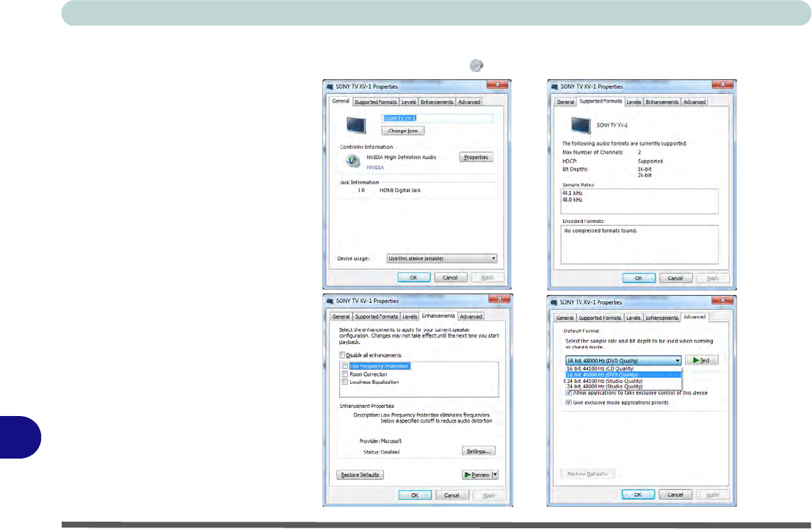This screenshot has width=812, height=529.
Task: Click the NVIDIA High Definition Audio controller icon
Action: click(x=352, y=161)
